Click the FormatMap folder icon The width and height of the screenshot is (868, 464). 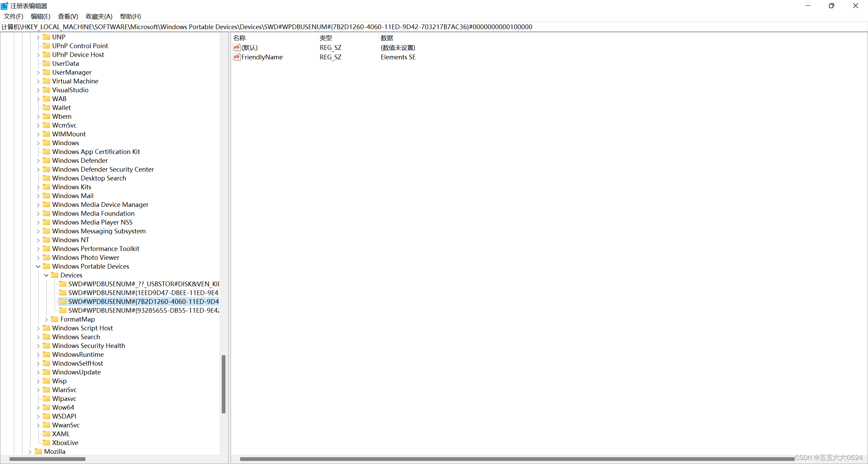click(55, 319)
